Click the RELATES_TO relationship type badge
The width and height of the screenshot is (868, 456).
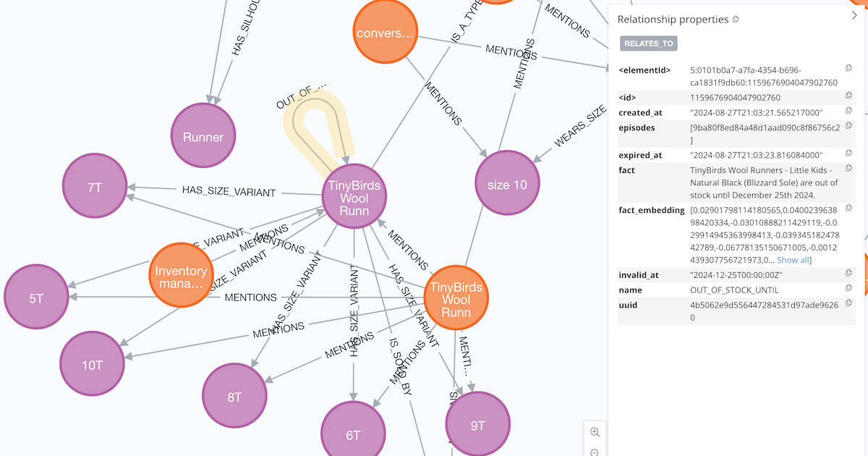[648, 43]
